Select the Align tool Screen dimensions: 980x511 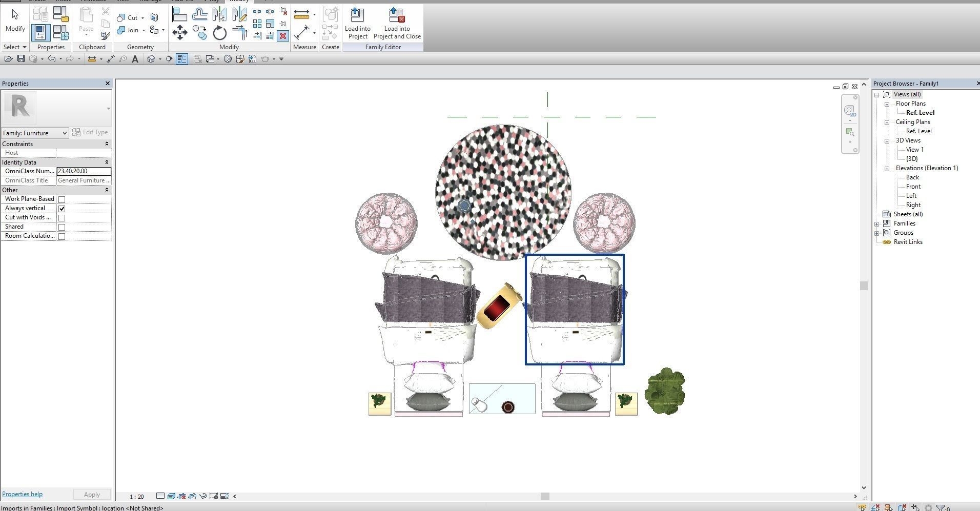pos(179,14)
